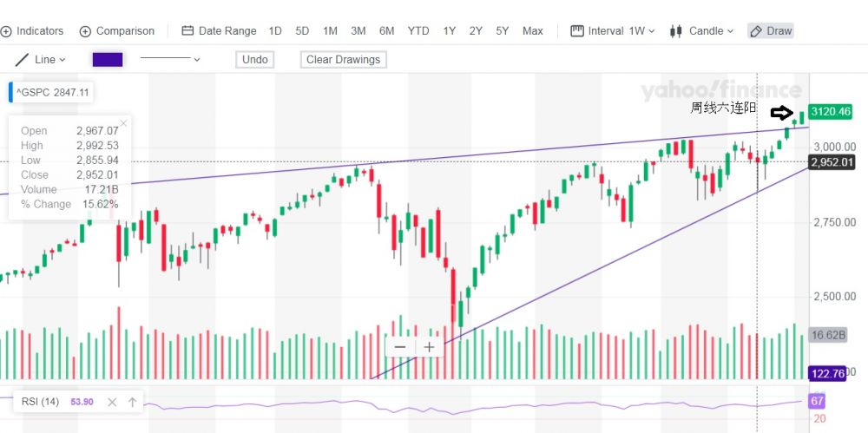The image size is (868, 433).
Task: Remove the RSI (14) indicator
Action: [x=112, y=402]
